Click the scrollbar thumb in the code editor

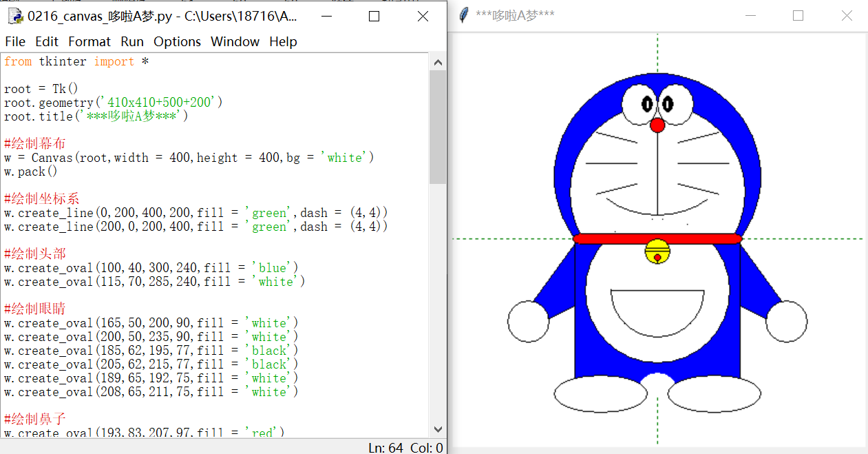(x=438, y=124)
